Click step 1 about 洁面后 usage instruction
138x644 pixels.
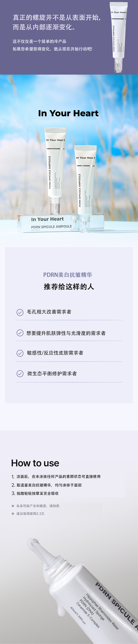click(x=56, y=476)
